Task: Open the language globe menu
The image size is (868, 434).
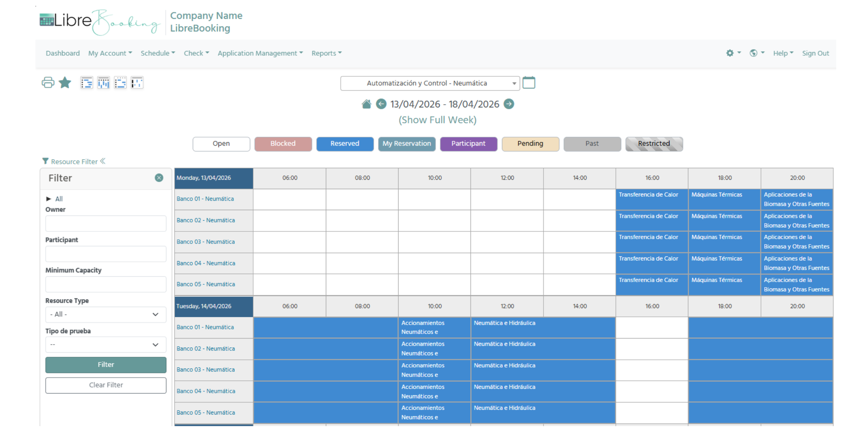Action: [756, 53]
